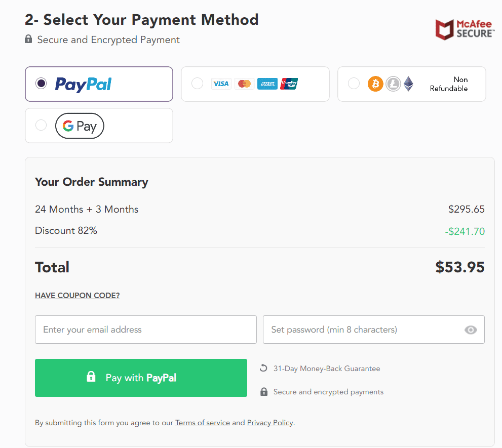Click the Mastercard icon
502x448 pixels.
244,84
